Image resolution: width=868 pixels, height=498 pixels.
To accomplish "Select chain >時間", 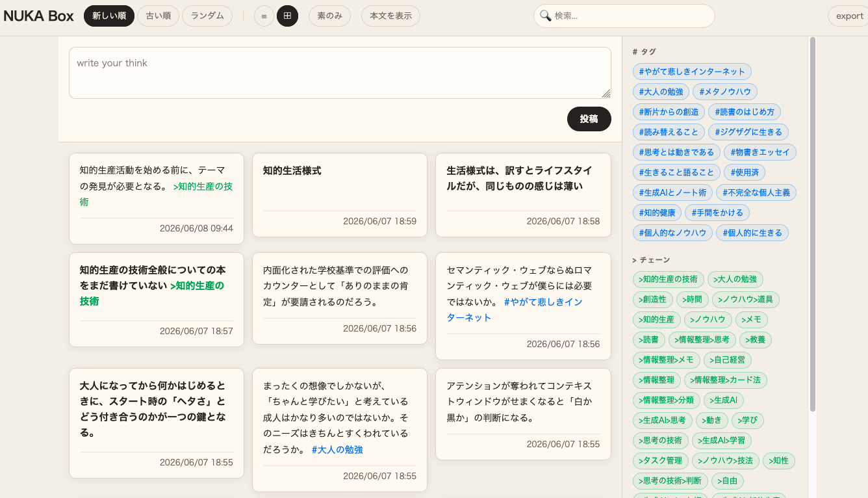I will click(692, 300).
